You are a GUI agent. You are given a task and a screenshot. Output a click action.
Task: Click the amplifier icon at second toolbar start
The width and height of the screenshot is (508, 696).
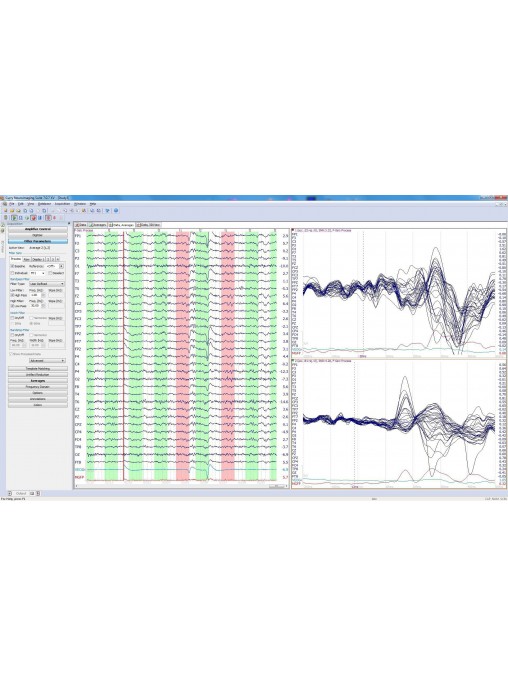tap(6, 218)
